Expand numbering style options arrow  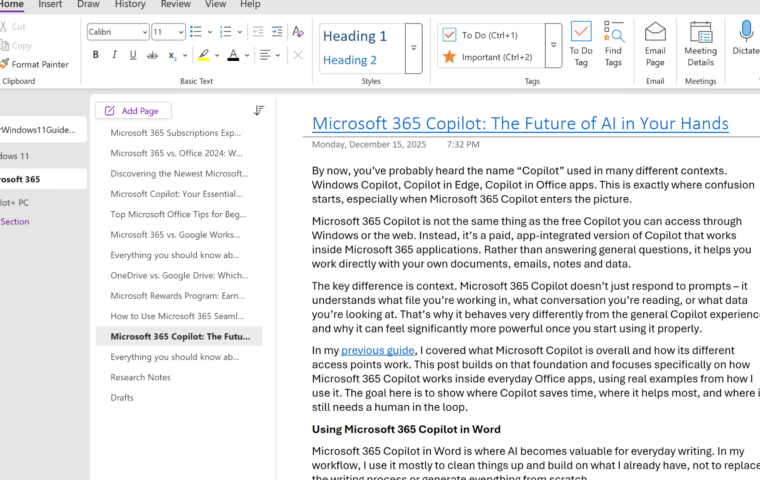239,32
